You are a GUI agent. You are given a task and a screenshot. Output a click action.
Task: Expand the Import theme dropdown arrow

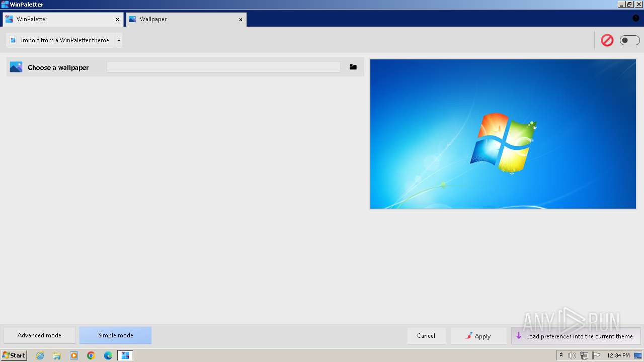(119, 40)
